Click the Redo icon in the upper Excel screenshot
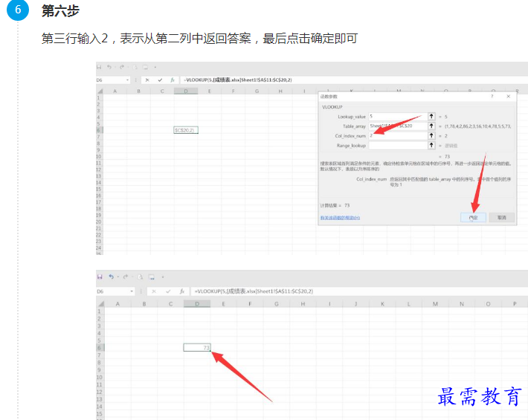Image resolution: width=528 pixels, height=420 pixels. (121, 67)
